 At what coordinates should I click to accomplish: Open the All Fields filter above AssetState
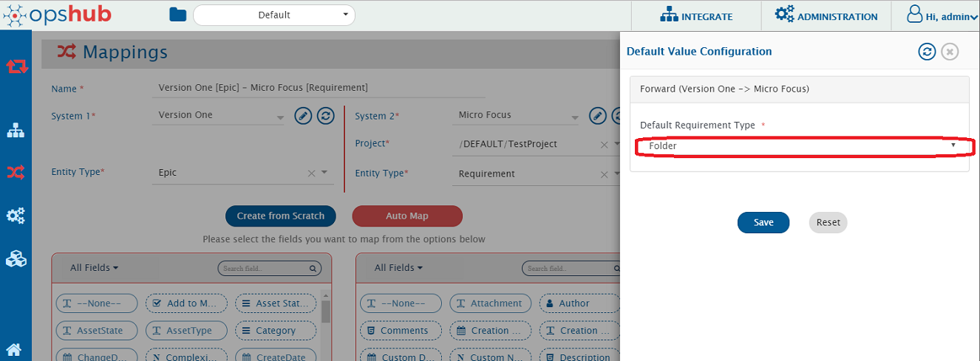(94, 268)
